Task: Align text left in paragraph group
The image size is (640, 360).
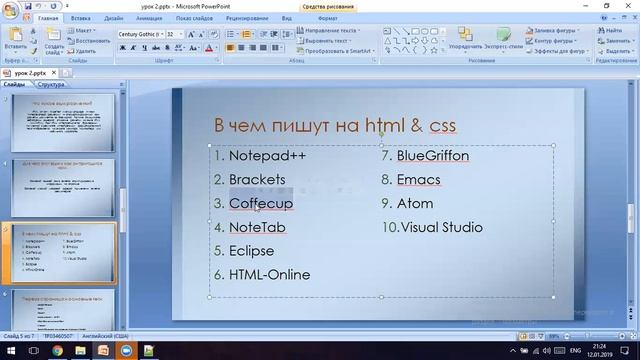Action: 230,48
